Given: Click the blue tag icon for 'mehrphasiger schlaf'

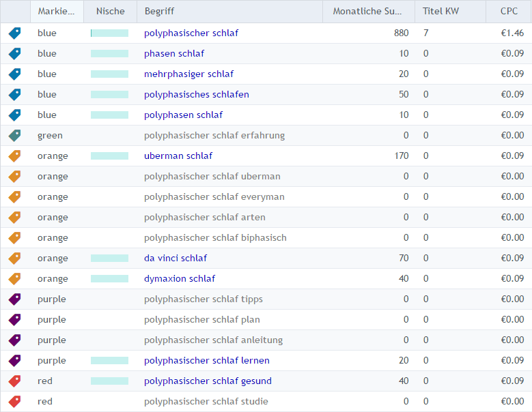Looking at the screenshot, I should [x=14, y=74].
